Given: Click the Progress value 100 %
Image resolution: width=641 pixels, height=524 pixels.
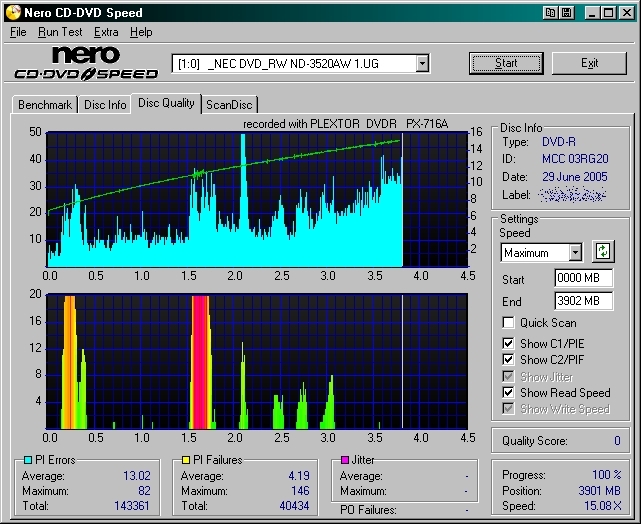Looking at the screenshot, I should [607, 475].
